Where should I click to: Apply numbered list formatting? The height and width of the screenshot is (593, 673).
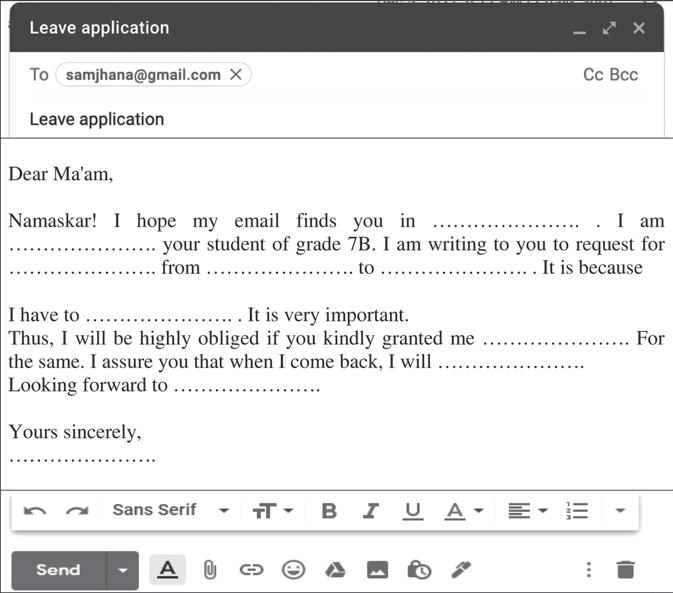click(x=577, y=511)
